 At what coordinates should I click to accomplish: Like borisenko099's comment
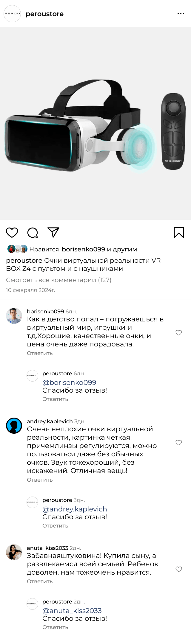tap(179, 333)
